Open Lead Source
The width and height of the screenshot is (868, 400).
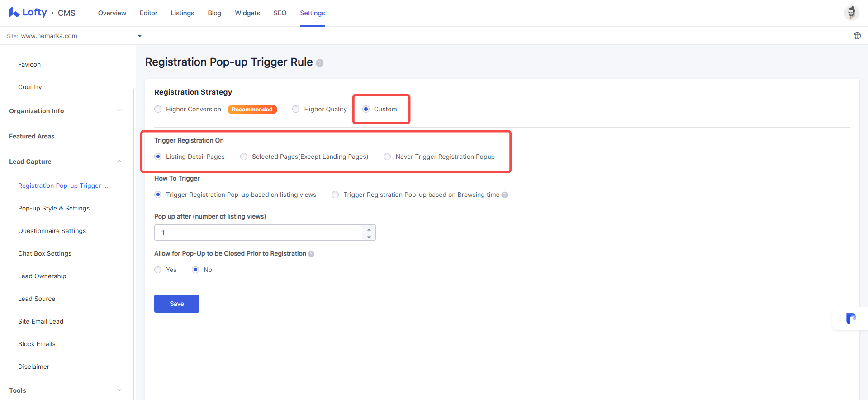[37, 299]
